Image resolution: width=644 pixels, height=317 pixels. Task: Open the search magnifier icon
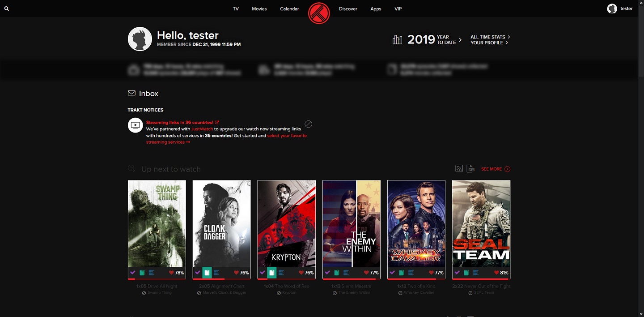(7, 9)
